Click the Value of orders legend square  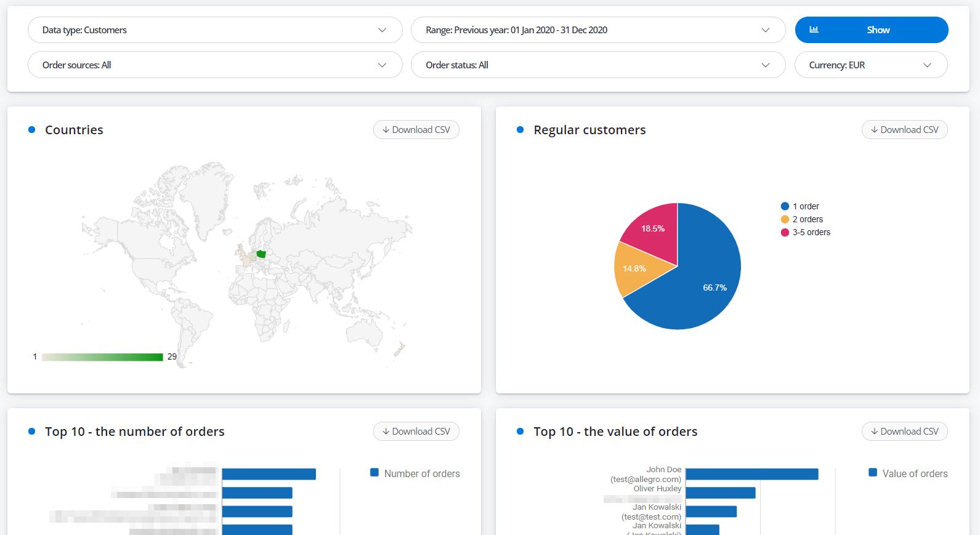click(873, 472)
